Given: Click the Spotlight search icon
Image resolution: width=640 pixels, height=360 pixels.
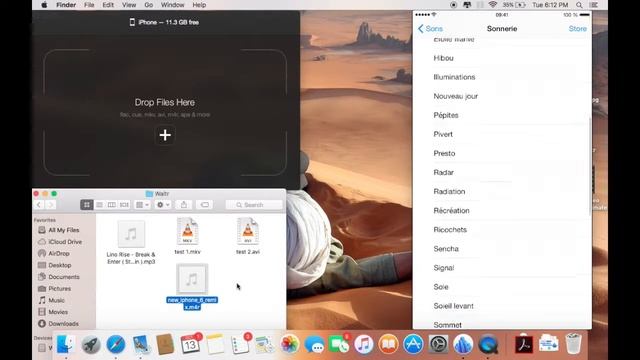Looking at the screenshot, I should pyautogui.click(x=579, y=5).
